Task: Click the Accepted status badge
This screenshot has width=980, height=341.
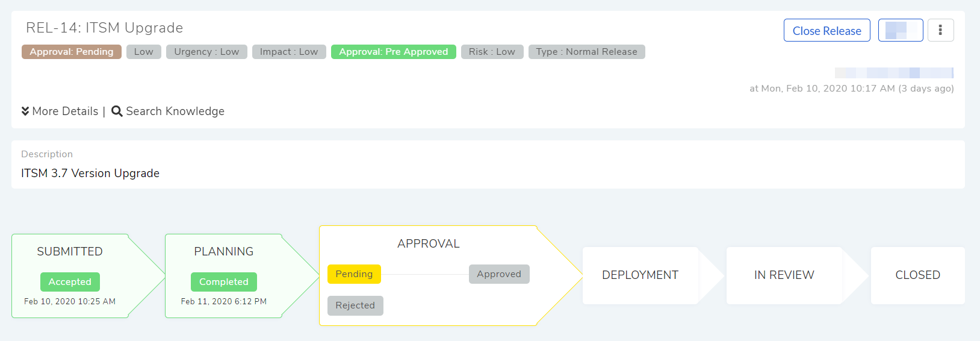Action: point(70,282)
